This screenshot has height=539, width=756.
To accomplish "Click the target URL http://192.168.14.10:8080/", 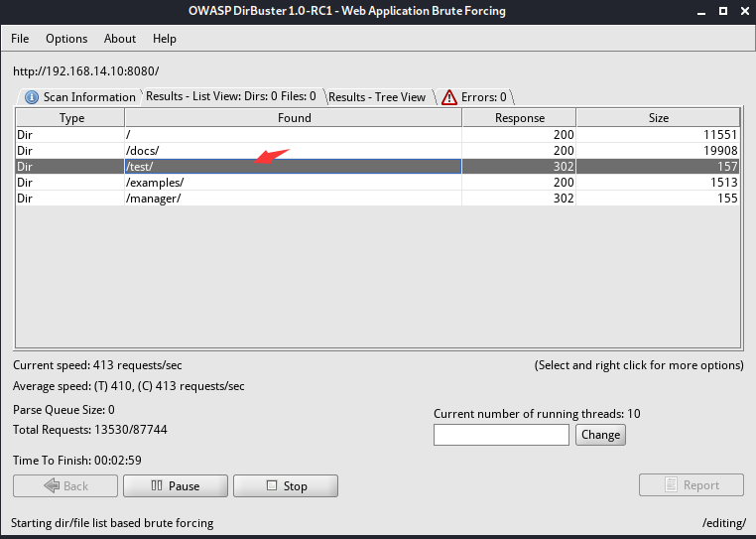I will click(86, 71).
